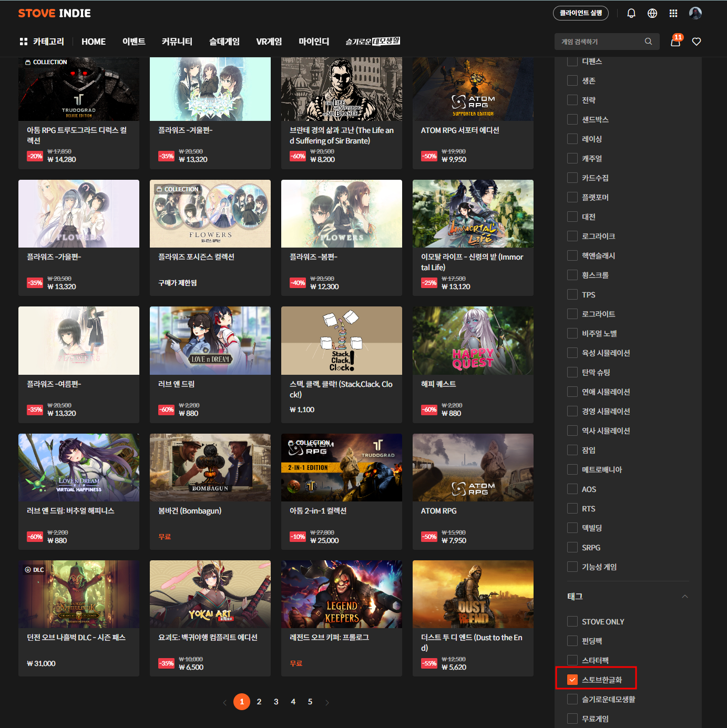Open the 커뮤니티 menu item
727x728 pixels.
click(177, 42)
